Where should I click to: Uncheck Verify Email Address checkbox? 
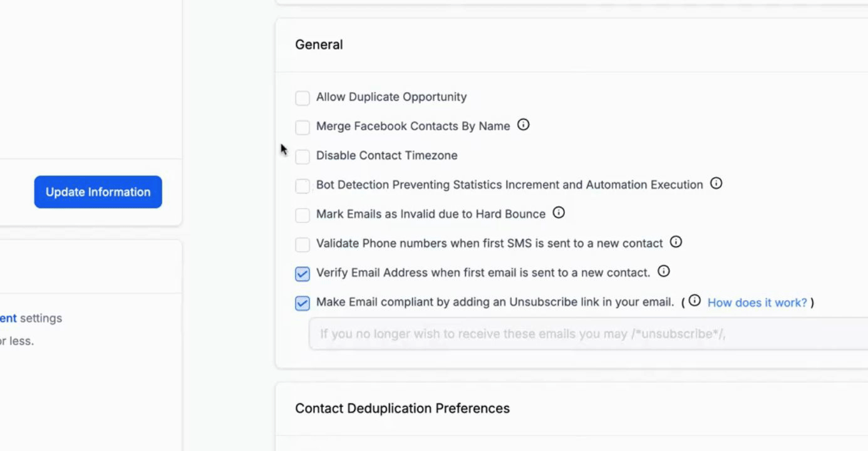pos(302,274)
